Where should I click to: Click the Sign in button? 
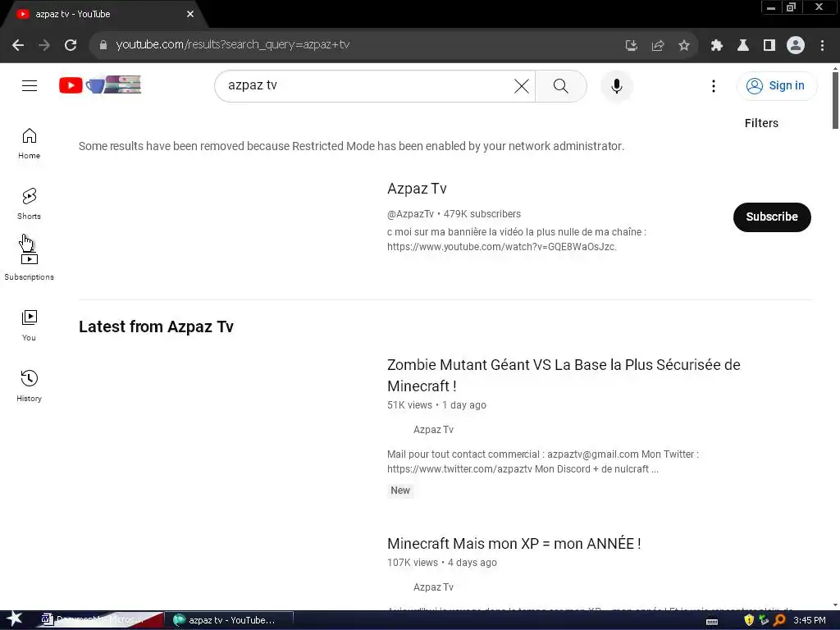click(776, 85)
